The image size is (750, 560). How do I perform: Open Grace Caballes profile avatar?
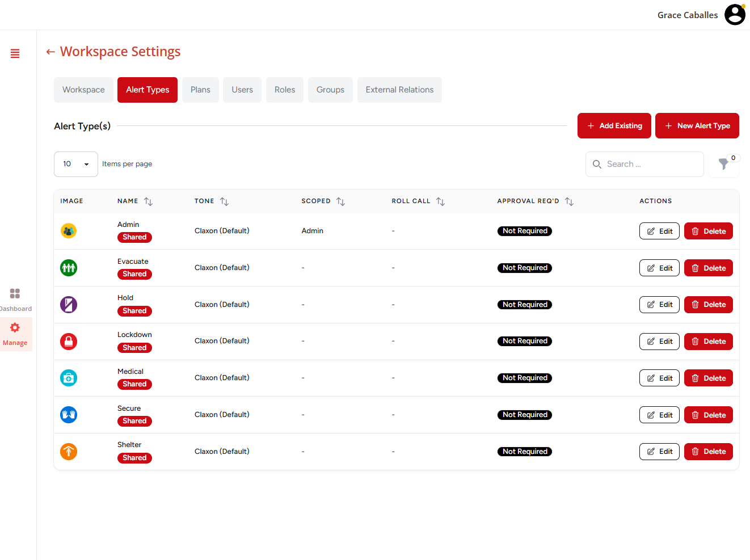[735, 15]
